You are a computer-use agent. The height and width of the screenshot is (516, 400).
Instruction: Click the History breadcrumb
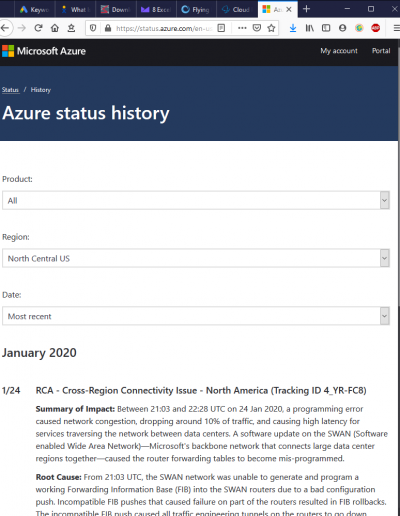click(x=41, y=90)
